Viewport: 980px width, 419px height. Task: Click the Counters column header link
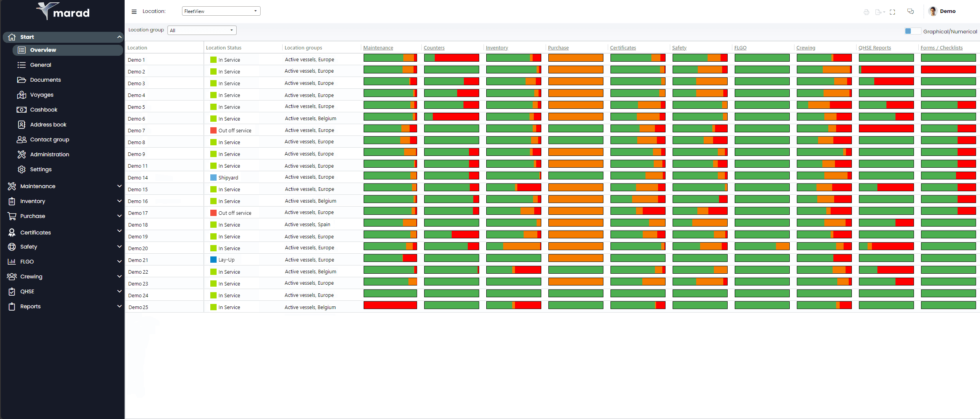coord(434,48)
